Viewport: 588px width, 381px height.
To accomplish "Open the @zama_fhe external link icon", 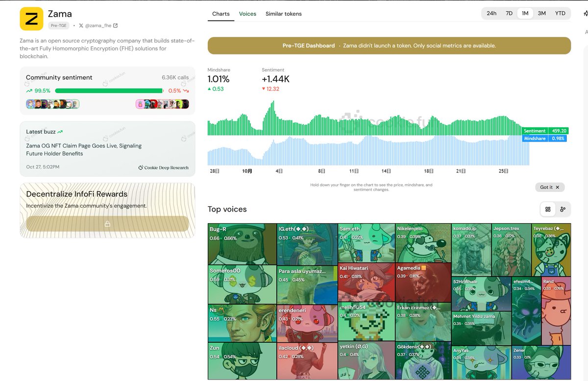I will (x=116, y=25).
